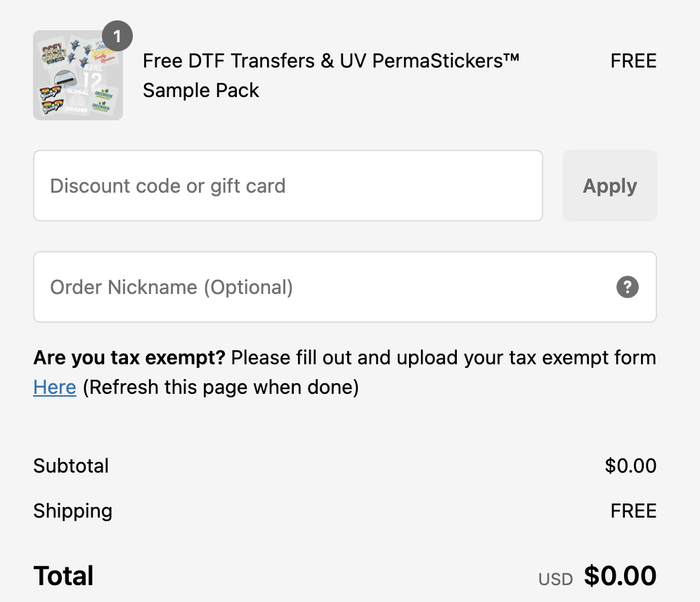This screenshot has height=602, width=700.
Task: Click into the Order Nickname field
Action: [316, 287]
